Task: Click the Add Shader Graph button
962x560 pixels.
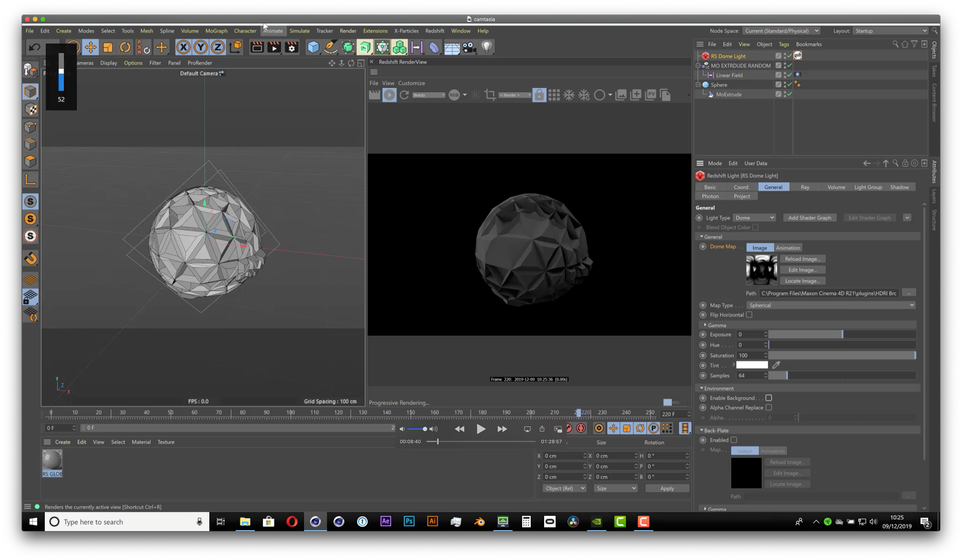Action: tap(809, 218)
